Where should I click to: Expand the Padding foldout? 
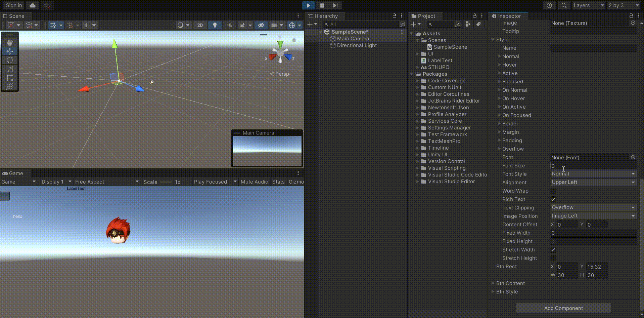499,141
